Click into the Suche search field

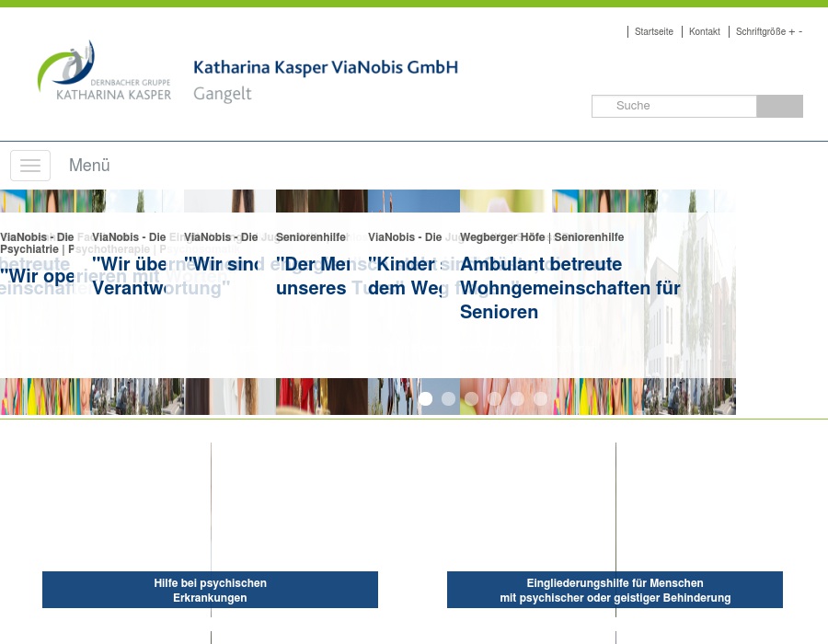[674, 106]
